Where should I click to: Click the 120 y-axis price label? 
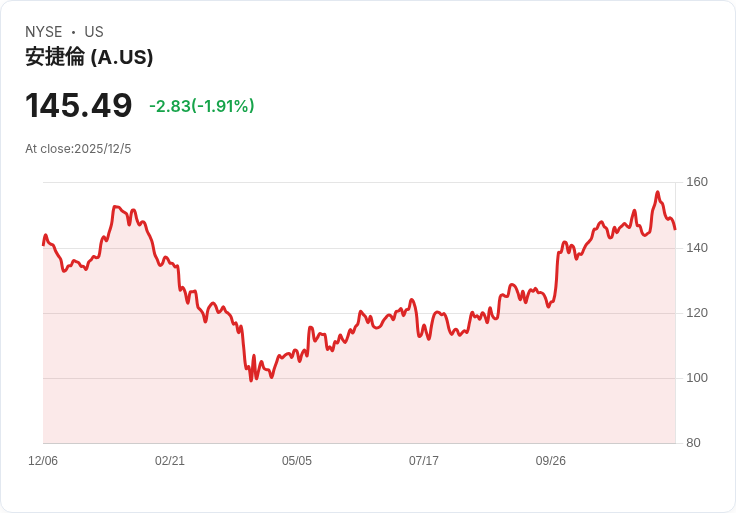pos(697,313)
